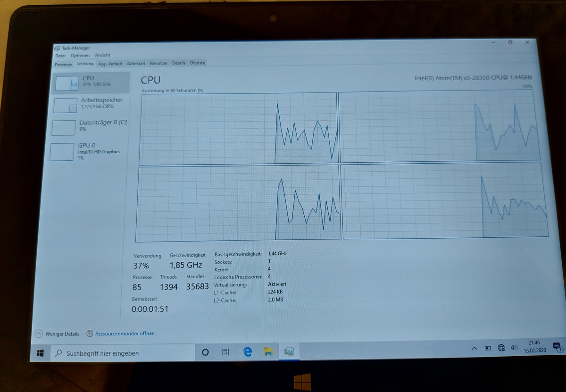
Task: Click Auslastung in 60 Sekunden label
Action: click(172, 90)
